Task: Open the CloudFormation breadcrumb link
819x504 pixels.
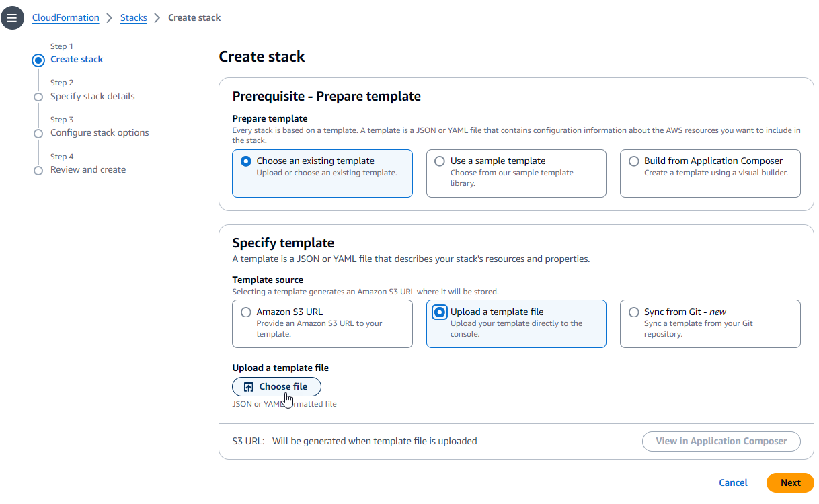Action: click(65, 17)
